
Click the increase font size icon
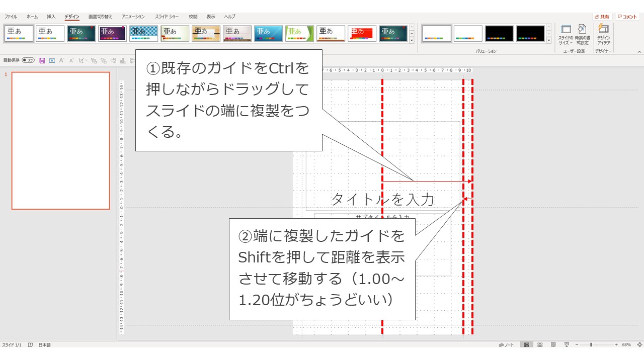(x=61, y=60)
